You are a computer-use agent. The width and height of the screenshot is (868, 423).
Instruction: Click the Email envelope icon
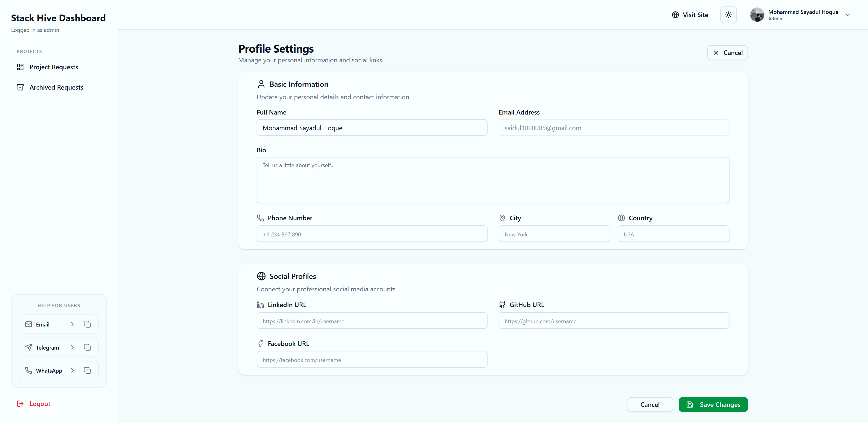tap(29, 324)
